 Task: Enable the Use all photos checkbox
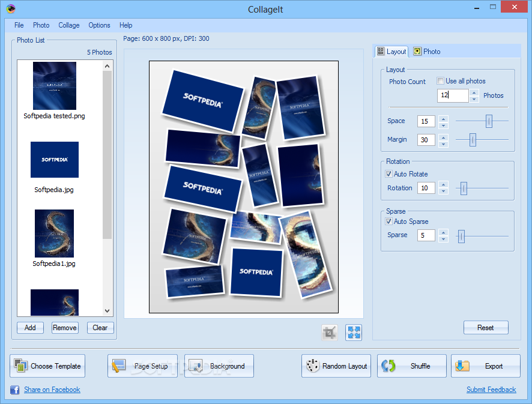(x=440, y=80)
